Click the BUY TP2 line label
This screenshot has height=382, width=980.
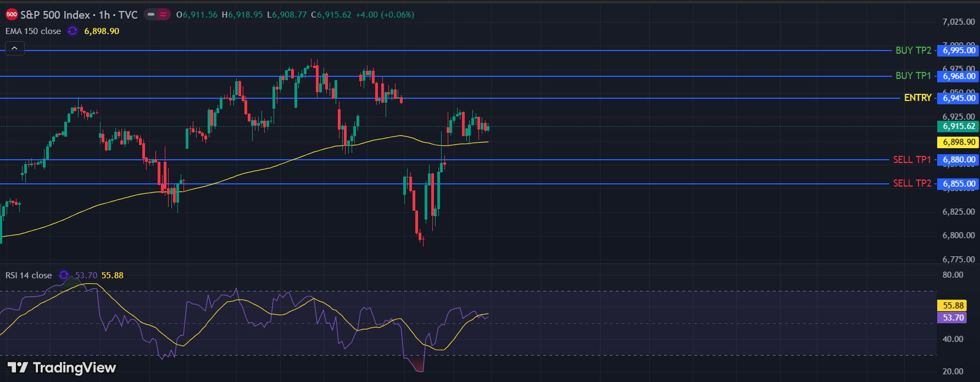[x=913, y=50]
